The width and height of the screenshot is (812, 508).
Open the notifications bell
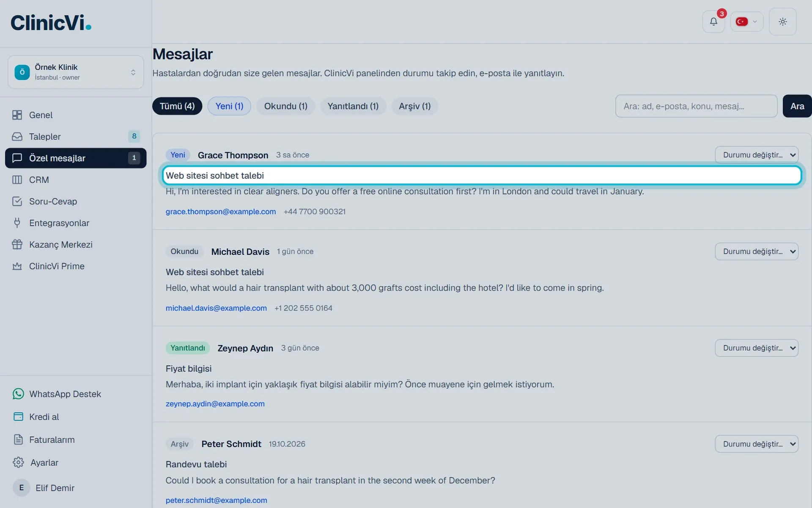pyautogui.click(x=713, y=22)
